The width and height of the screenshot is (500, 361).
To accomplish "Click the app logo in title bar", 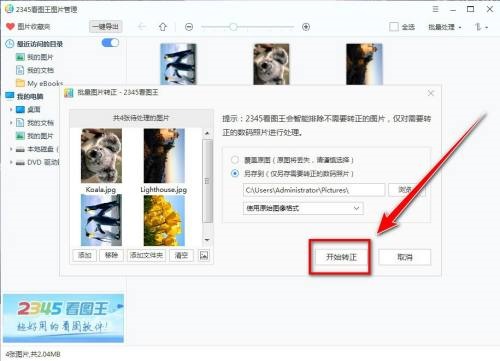I will (x=9, y=9).
